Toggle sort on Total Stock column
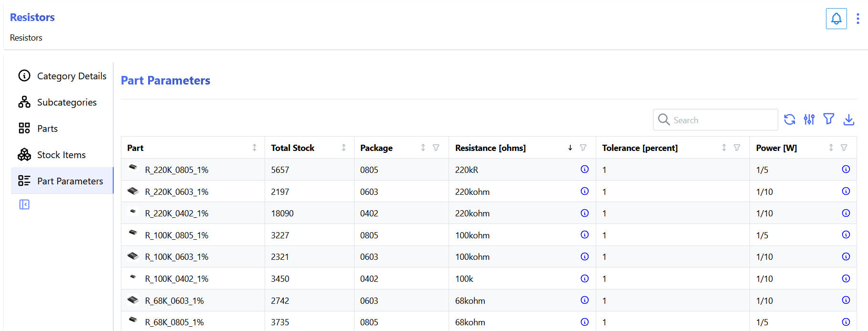Screen dimensions: 868x331 pyautogui.click(x=343, y=148)
